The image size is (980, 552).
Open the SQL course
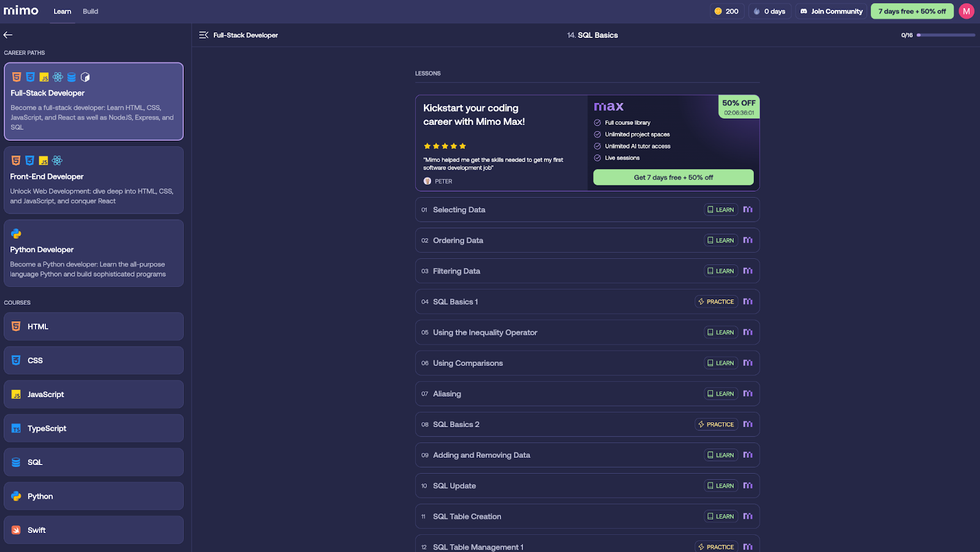click(94, 462)
